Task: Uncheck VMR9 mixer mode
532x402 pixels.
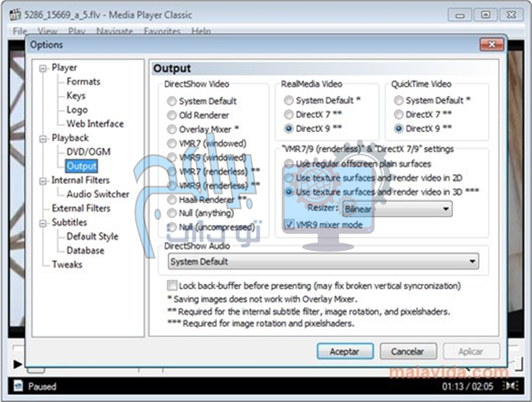Action: tap(290, 225)
